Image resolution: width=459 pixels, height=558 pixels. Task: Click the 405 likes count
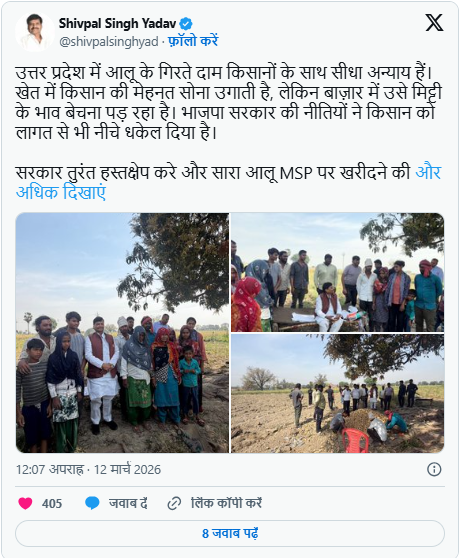coord(52,504)
